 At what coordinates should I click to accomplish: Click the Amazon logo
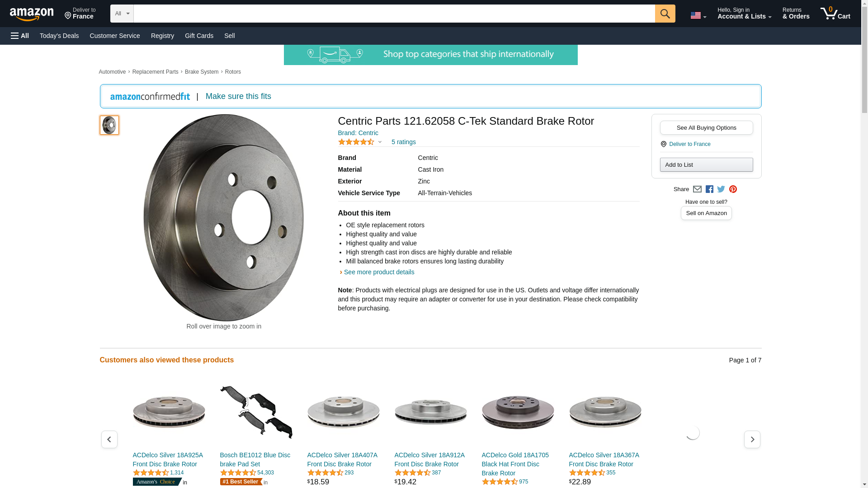click(32, 14)
